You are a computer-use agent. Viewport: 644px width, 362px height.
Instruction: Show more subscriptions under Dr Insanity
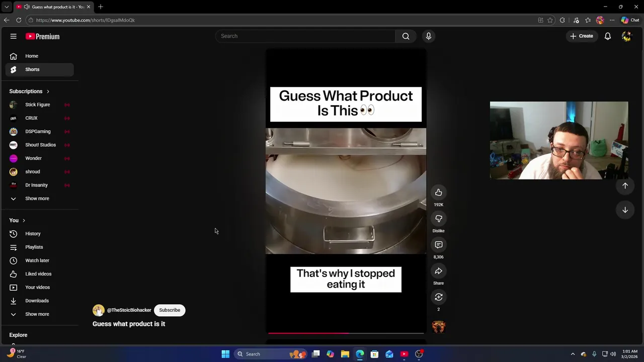click(x=40, y=199)
